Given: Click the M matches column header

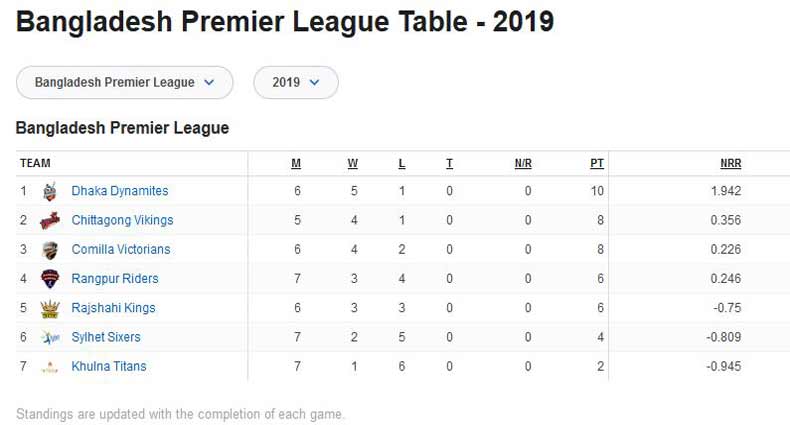Looking at the screenshot, I should (x=296, y=163).
